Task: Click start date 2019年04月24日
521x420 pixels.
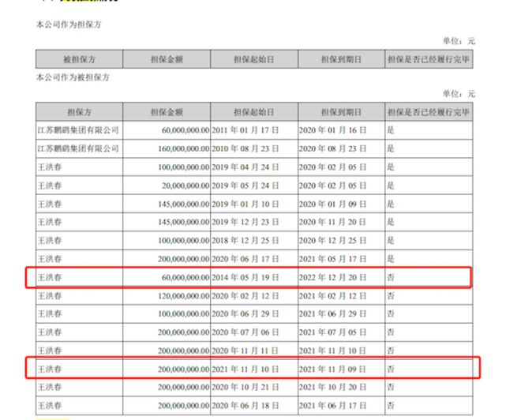Action: (x=246, y=167)
